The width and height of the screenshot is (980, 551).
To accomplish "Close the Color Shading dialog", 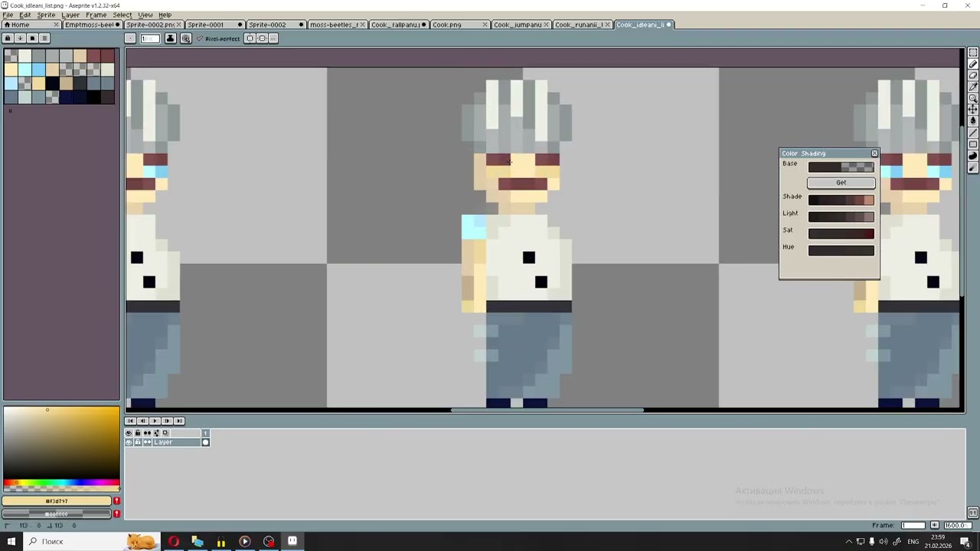I will (874, 153).
